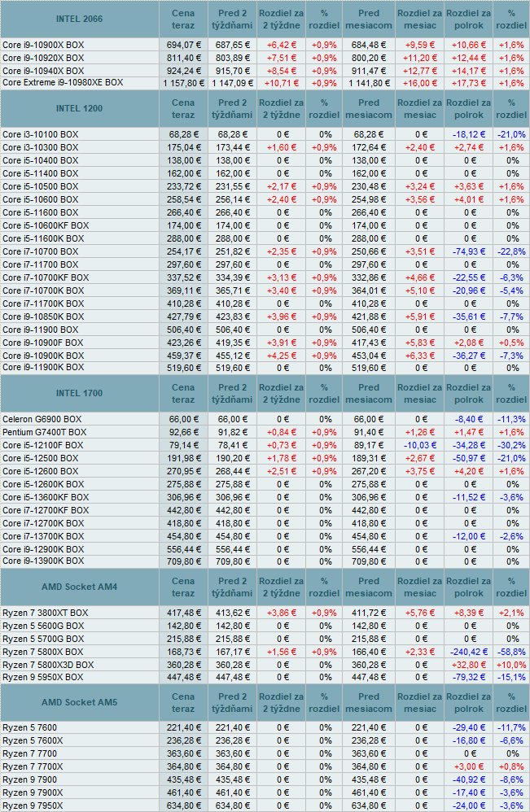The image size is (530, 812).
Task: Click the INTEL 1200 section header
Action: click(x=79, y=109)
